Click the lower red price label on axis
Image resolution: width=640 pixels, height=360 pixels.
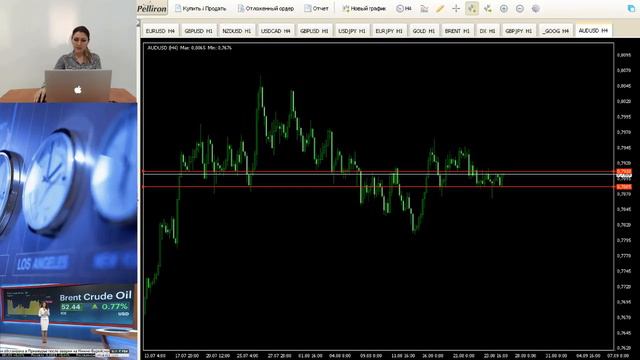624,187
